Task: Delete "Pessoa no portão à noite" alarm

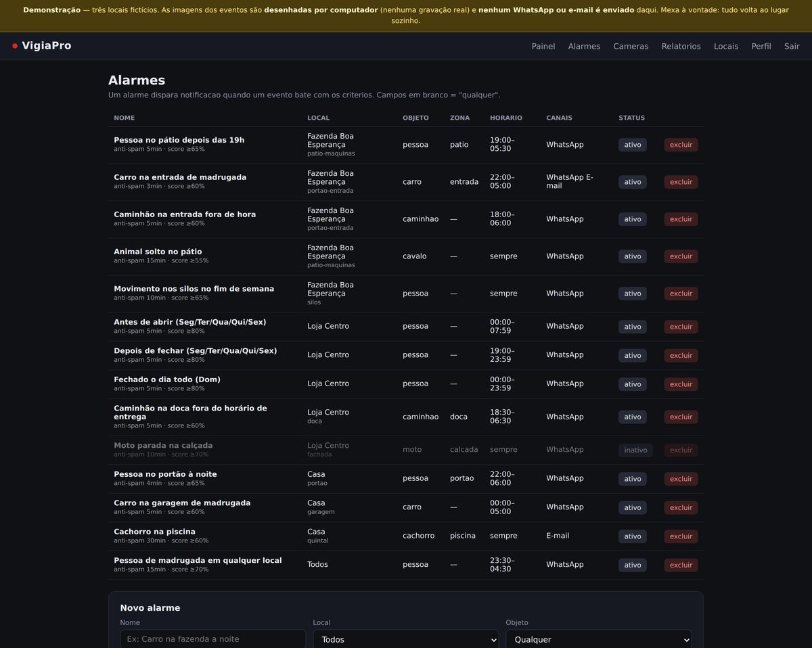Action: [681, 479]
